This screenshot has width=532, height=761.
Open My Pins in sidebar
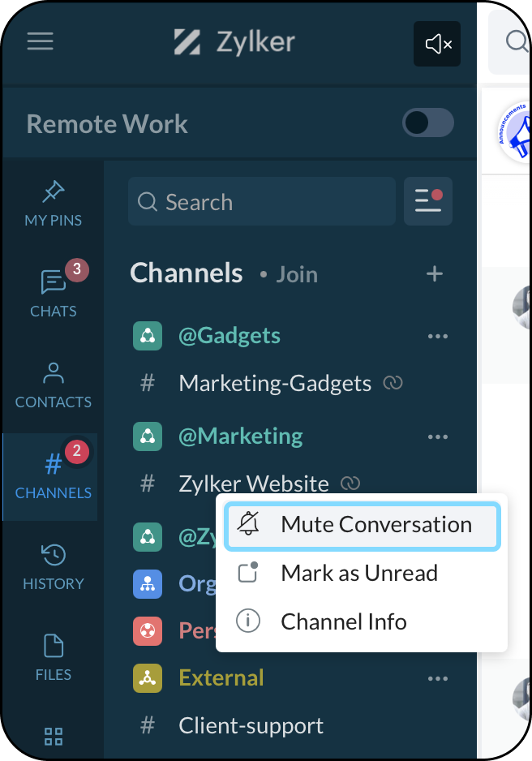coord(54,204)
